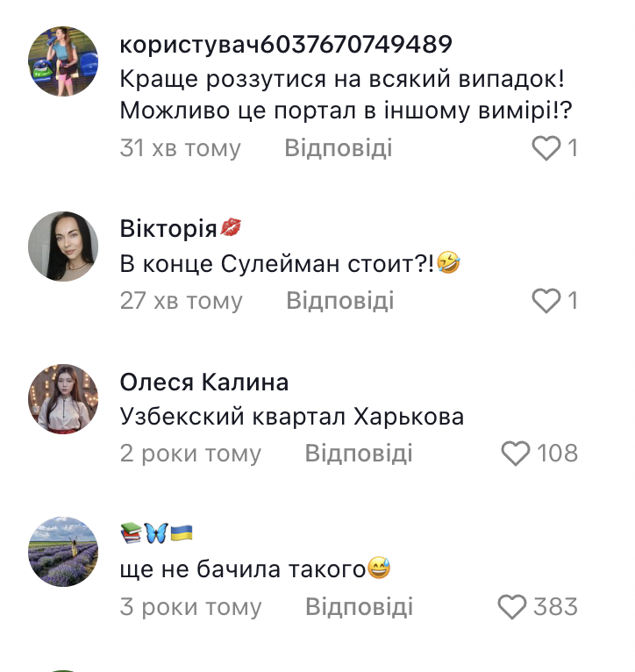The image size is (635, 672).
Task: Open the Олеся Калина username
Action: [204, 382]
